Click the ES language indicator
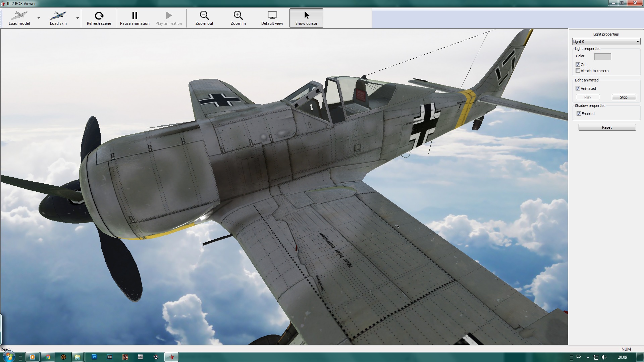 pos(579,356)
